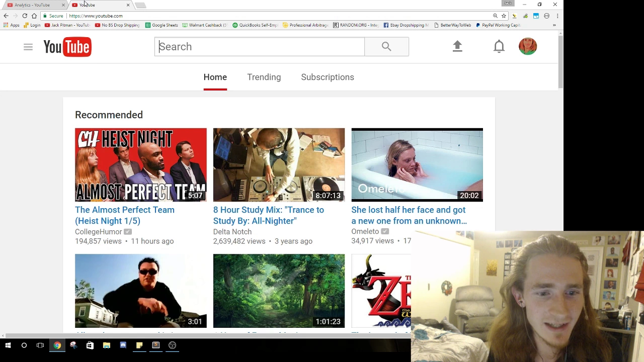Open the Jack Pitman - YouTube bookmark

tap(67, 25)
